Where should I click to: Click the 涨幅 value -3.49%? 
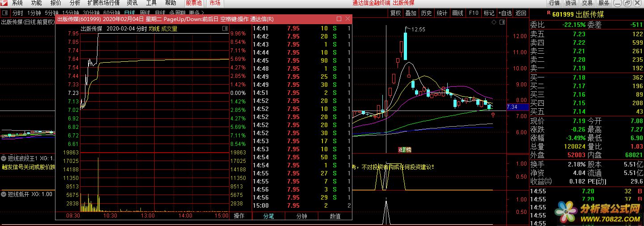575,138
